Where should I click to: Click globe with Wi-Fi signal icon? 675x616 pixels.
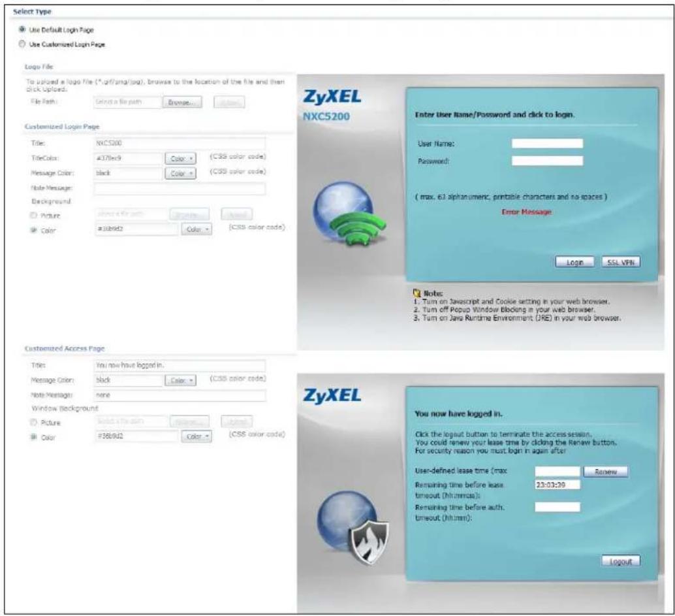pyautogui.click(x=349, y=213)
